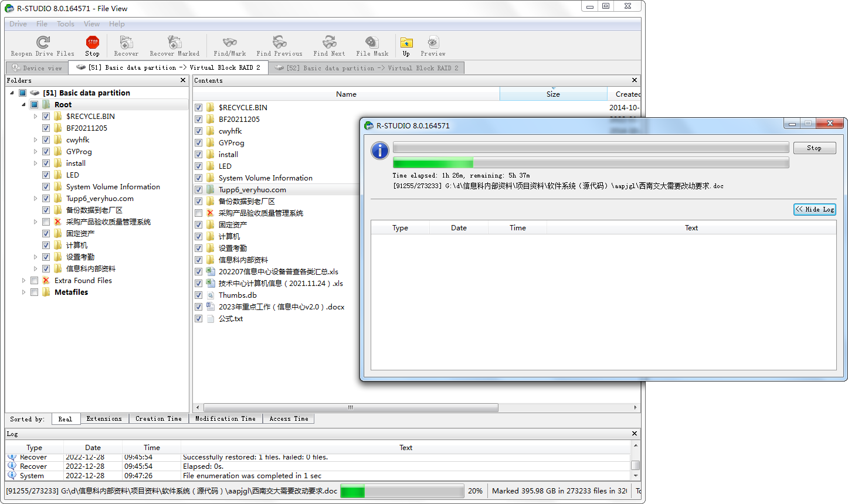Close the Folders panel with its X
The width and height of the screenshot is (848, 504).
point(183,80)
